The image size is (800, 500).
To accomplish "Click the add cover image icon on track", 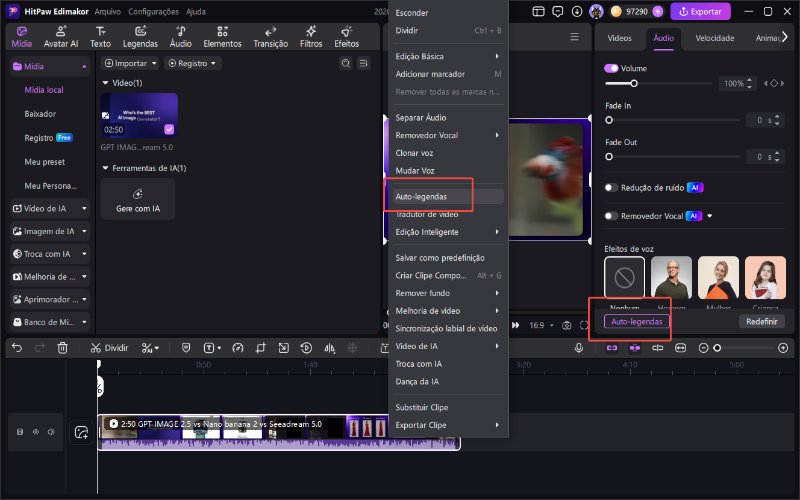I will pos(82,432).
